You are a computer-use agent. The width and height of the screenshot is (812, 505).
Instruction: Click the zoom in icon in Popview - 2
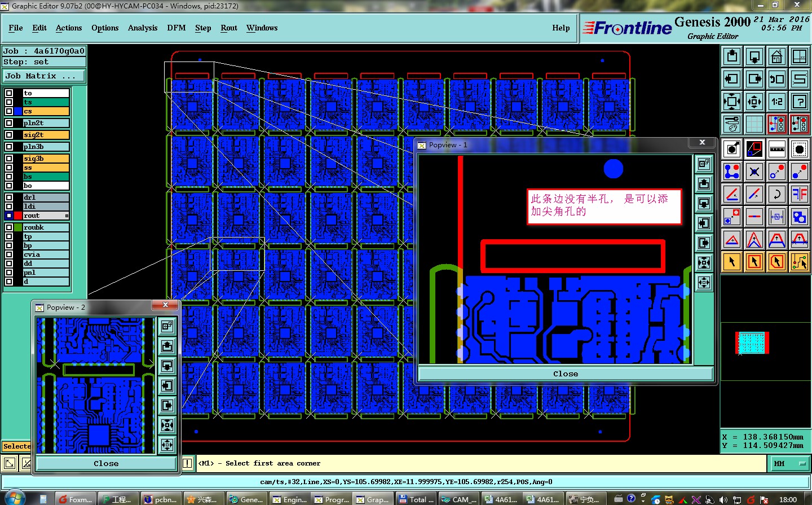tap(167, 425)
